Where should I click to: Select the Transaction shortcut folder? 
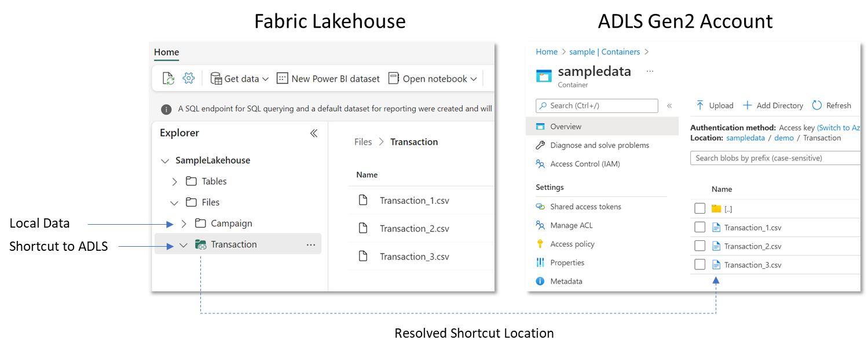click(226, 244)
